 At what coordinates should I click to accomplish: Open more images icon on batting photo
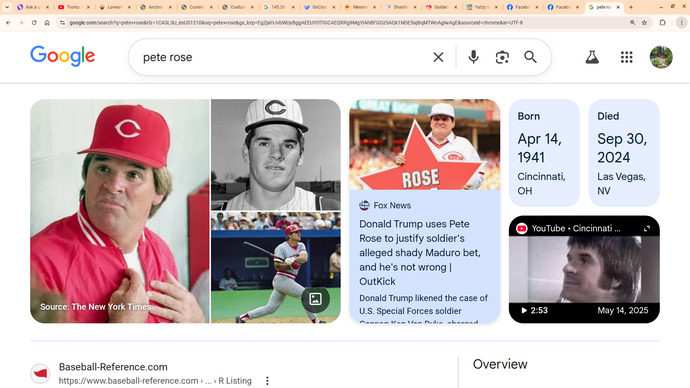coord(316,299)
